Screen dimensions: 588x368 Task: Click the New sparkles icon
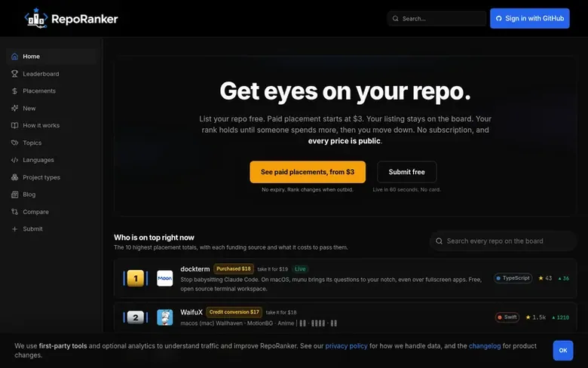point(14,109)
